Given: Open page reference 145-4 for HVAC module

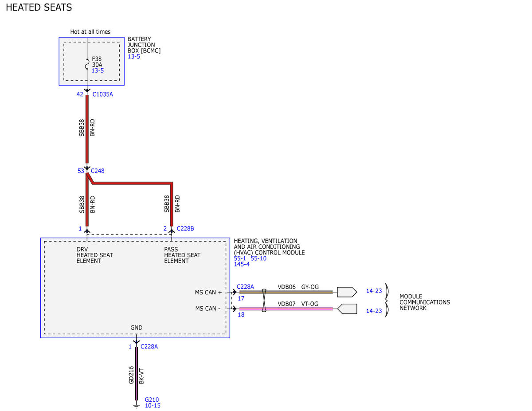Looking at the screenshot, I should (242, 264).
